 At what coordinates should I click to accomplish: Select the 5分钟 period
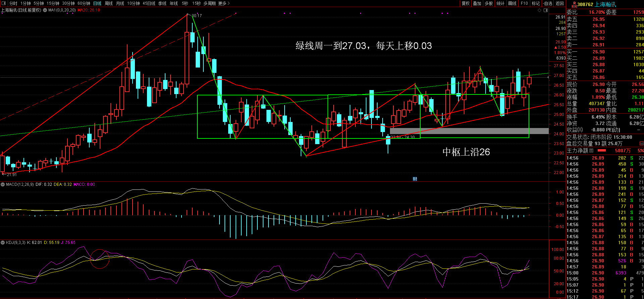click(x=39, y=3)
